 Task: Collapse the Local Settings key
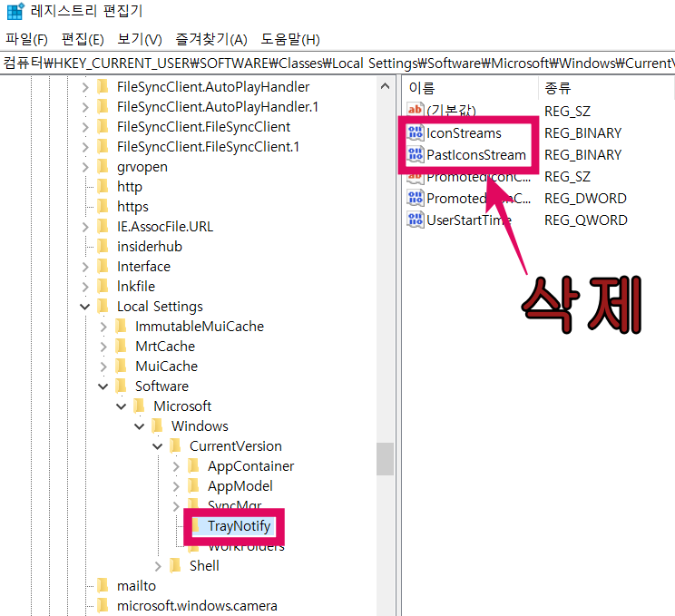coord(85,307)
